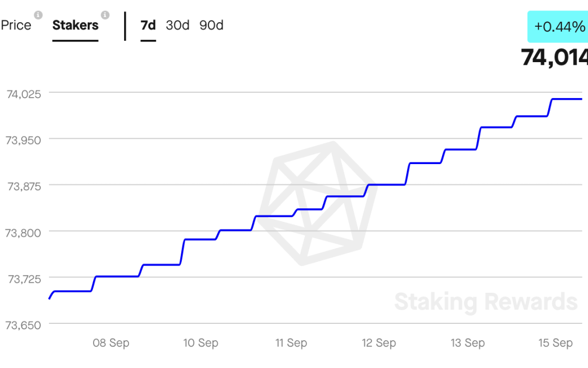
Task: Click the 74,025 y-axis label
Action: point(23,94)
